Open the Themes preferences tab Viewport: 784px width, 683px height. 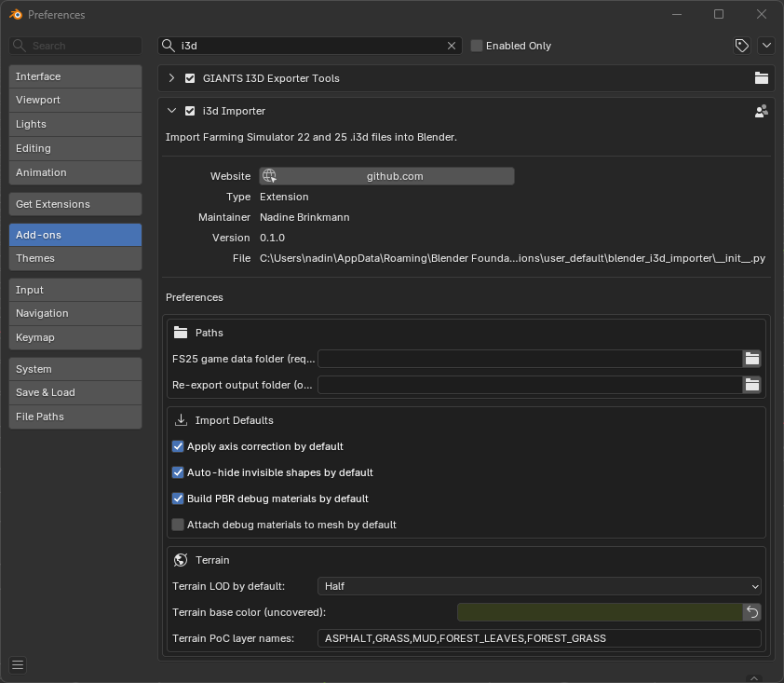tap(75, 258)
